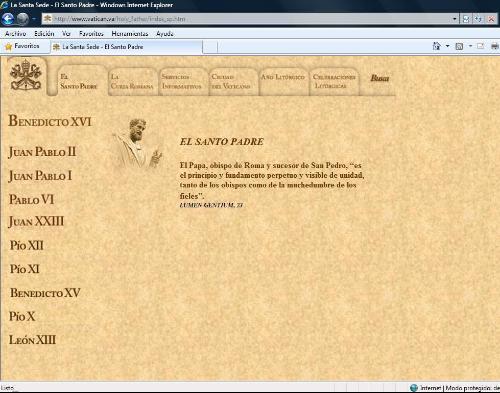Click the Saint Peter statue image

[x=138, y=144]
